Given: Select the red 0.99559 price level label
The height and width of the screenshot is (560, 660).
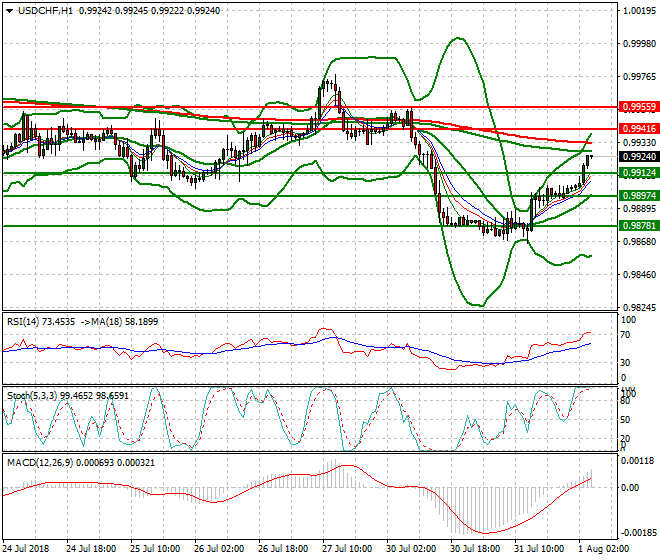Looking at the screenshot, I should click(639, 107).
